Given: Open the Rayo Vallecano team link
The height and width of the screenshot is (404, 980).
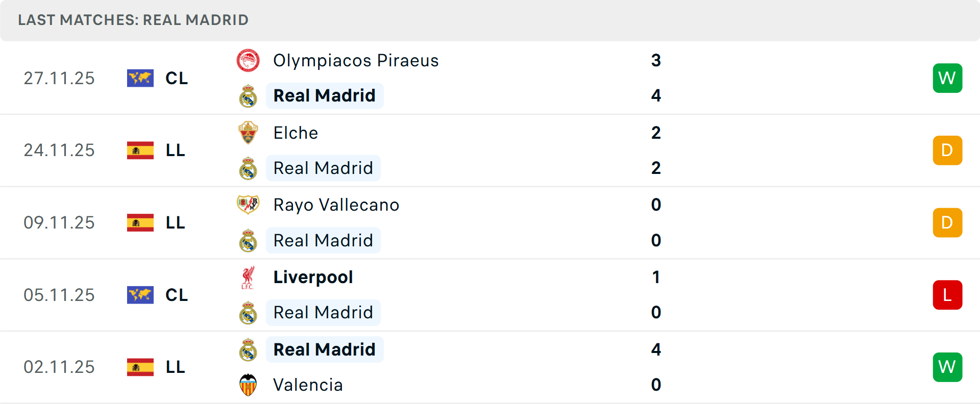Looking at the screenshot, I should 336,205.
